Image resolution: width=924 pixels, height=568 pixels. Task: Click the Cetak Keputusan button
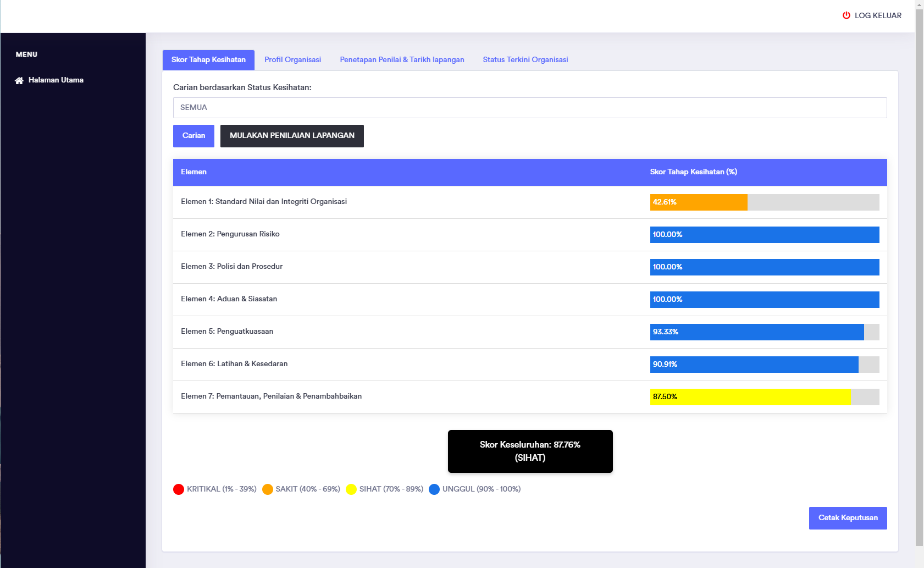848,518
